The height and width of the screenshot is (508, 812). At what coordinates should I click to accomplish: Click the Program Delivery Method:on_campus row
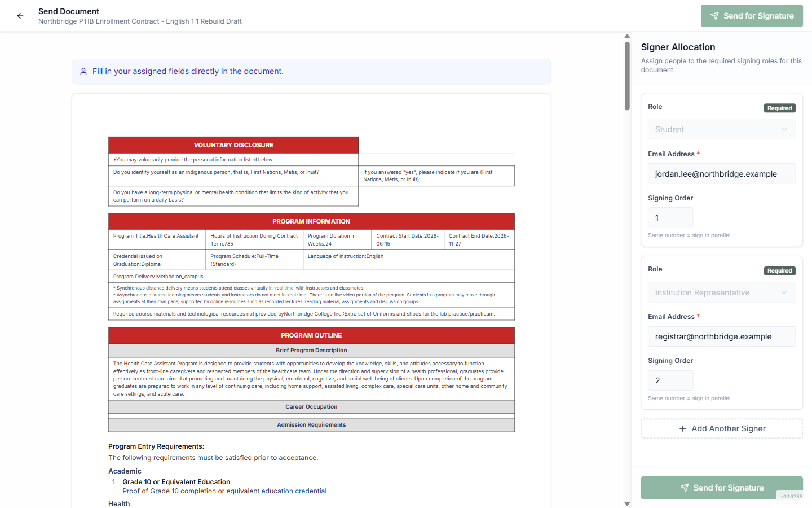click(311, 277)
